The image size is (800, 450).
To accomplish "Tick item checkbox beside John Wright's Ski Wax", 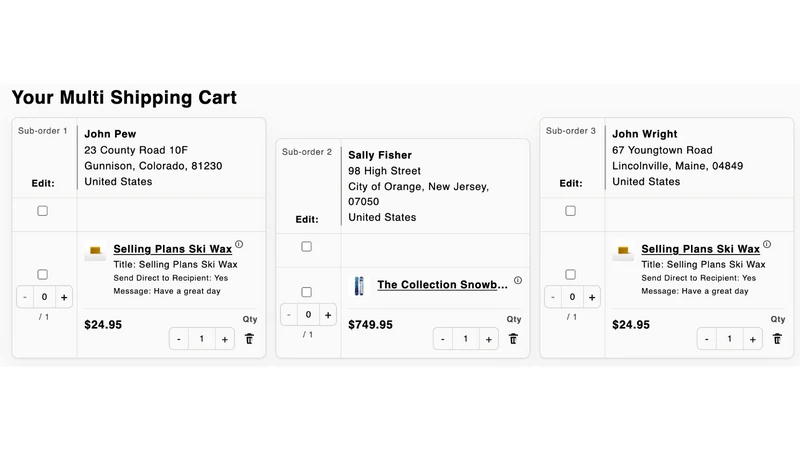I will pyautogui.click(x=570, y=274).
